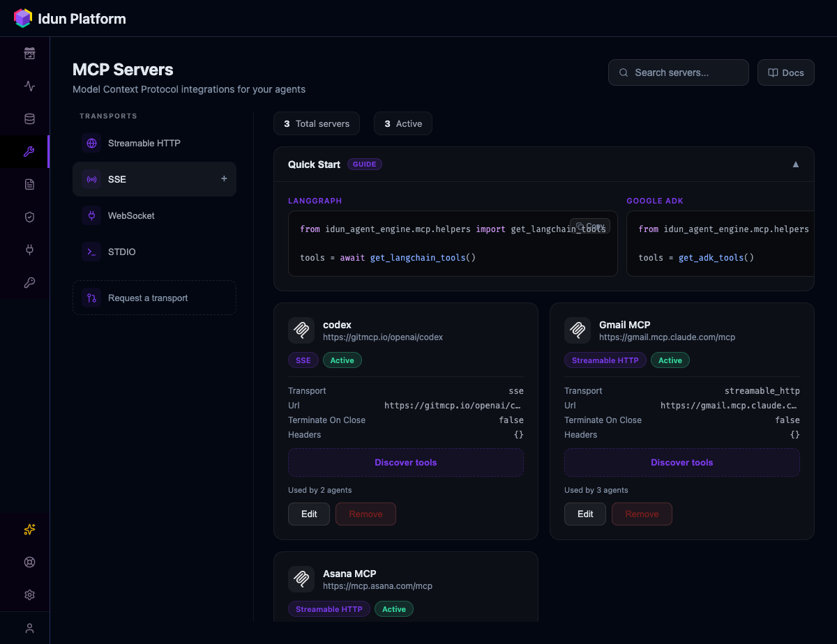837x644 pixels.
Task: Click the GOOGLE ADK snippet heading
Action: 655,201
